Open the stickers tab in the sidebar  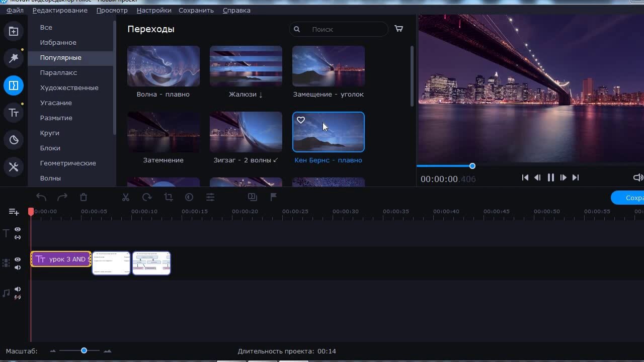[x=14, y=140]
